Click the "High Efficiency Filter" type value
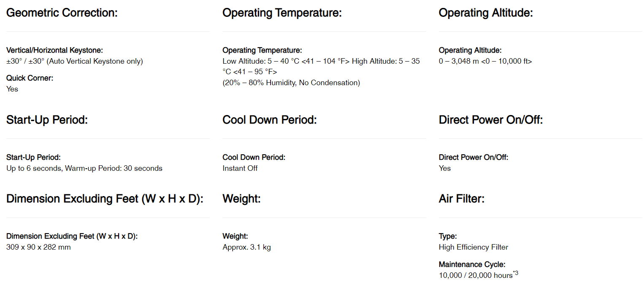This screenshot has width=644, height=288. [473, 247]
